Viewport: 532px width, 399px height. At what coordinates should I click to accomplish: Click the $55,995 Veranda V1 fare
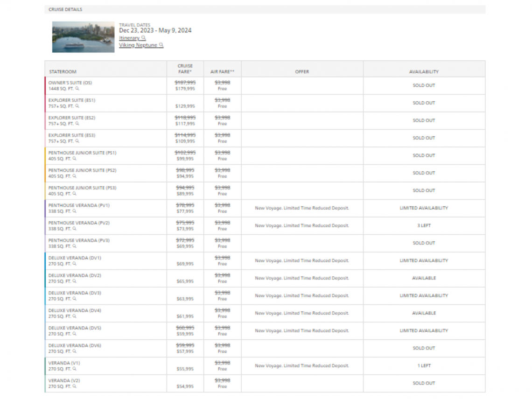pos(185,369)
